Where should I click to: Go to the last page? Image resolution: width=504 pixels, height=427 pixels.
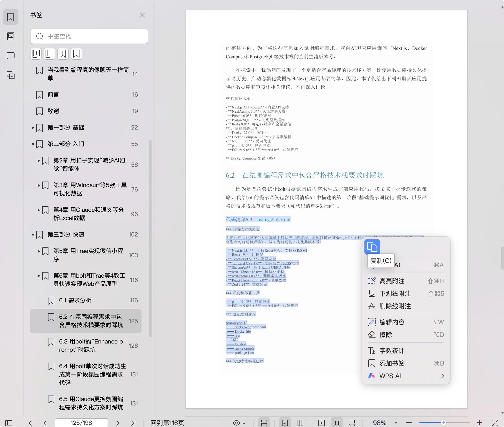click(133, 423)
